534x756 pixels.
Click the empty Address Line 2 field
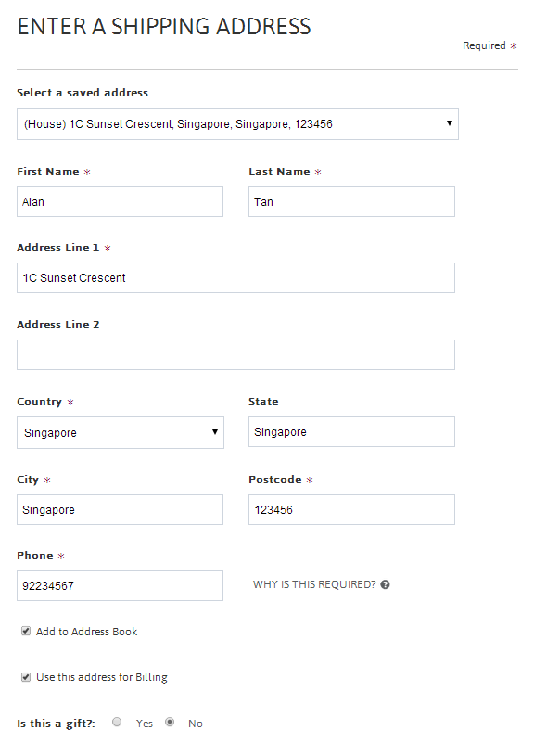click(235, 355)
